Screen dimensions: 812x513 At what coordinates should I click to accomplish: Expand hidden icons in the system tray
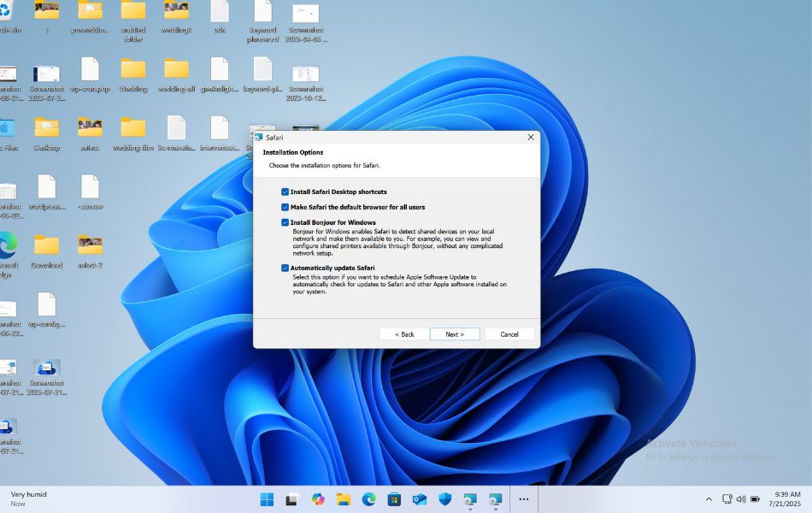point(709,498)
